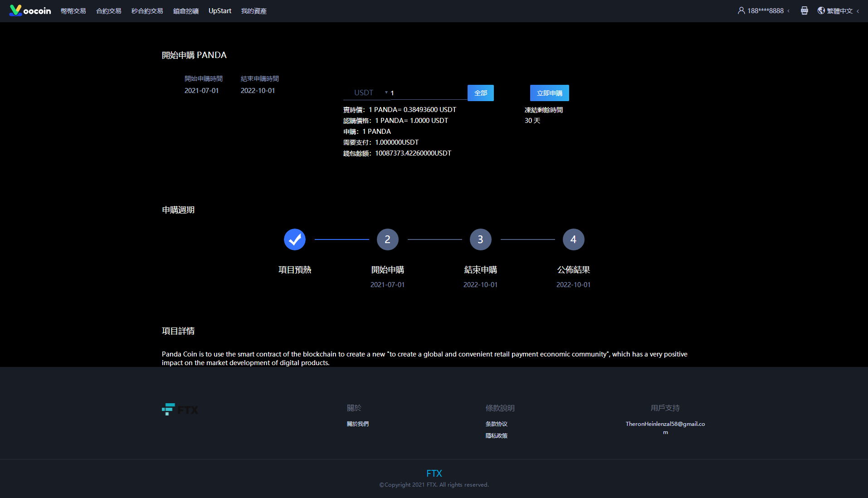Screen dimensions: 868x498
Task: Select step 2 circle in subscription cycle
Action: point(387,239)
